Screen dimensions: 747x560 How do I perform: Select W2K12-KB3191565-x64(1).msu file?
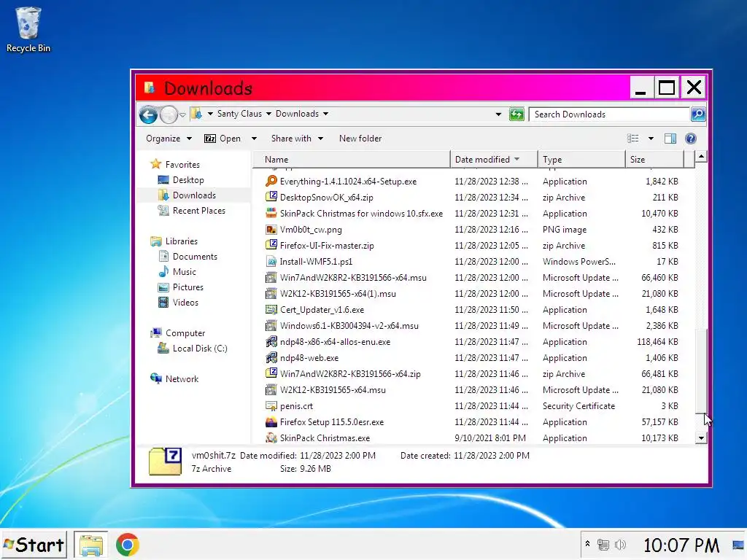coord(338,293)
